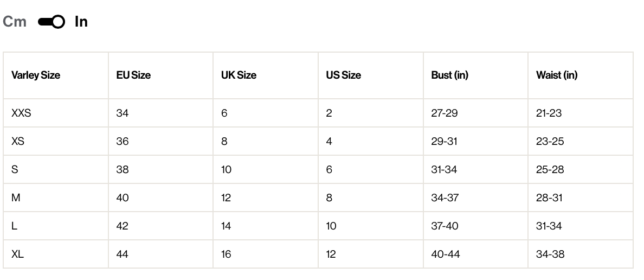Click the 27-29 bust measurement cell

click(x=445, y=113)
